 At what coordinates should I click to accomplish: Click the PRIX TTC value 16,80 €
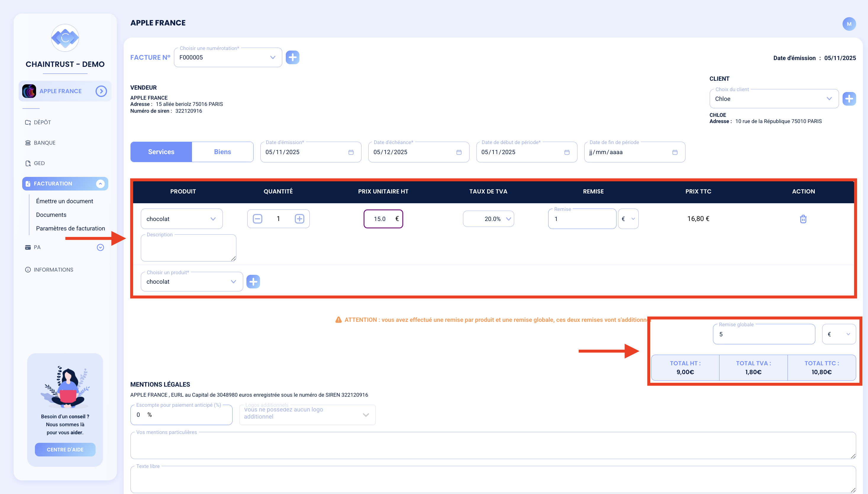tap(698, 219)
